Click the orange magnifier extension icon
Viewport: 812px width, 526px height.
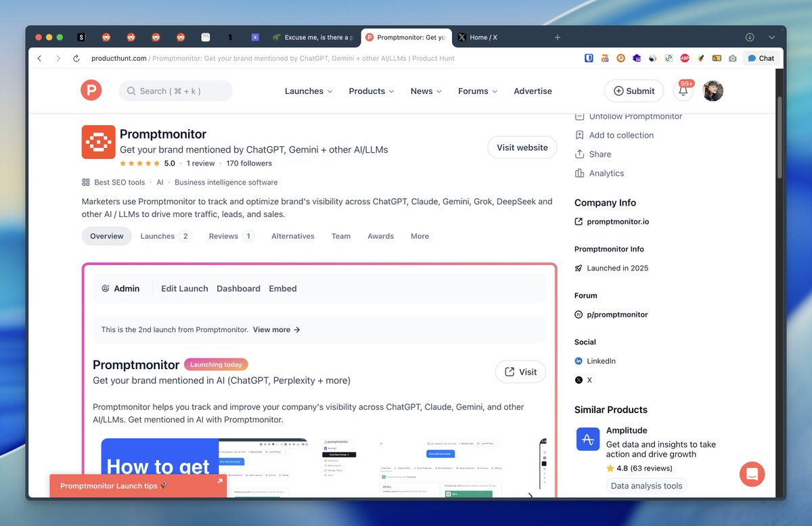[x=621, y=58]
